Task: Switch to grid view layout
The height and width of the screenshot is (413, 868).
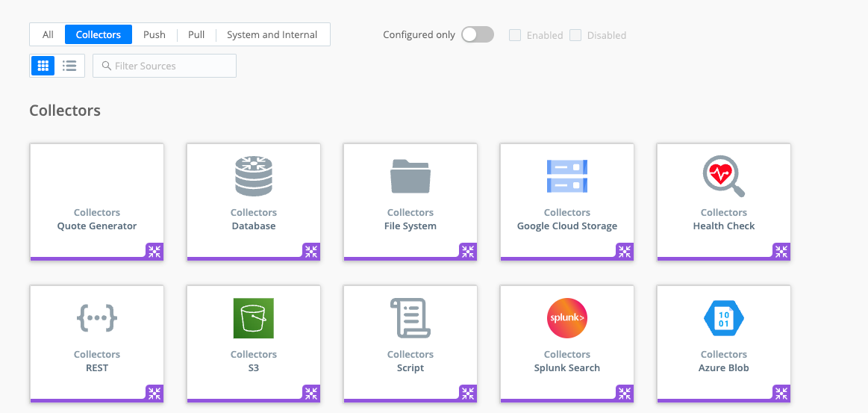Action: 43,66
